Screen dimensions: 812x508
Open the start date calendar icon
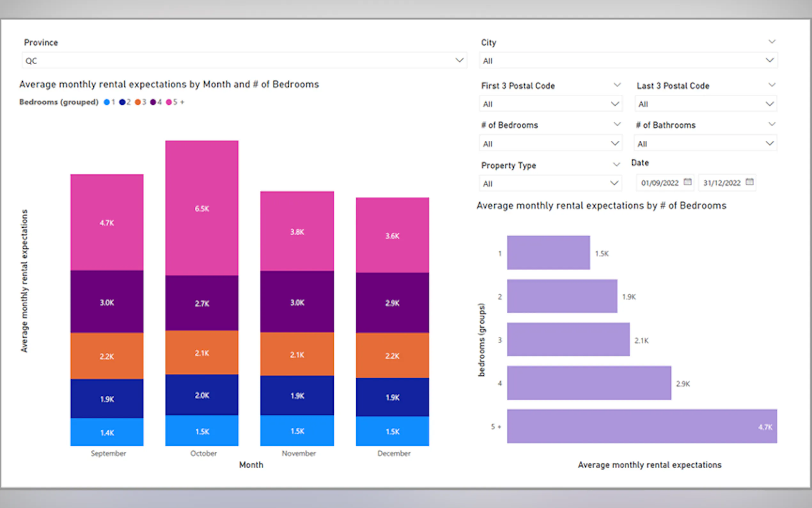click(x=687, y=182)
